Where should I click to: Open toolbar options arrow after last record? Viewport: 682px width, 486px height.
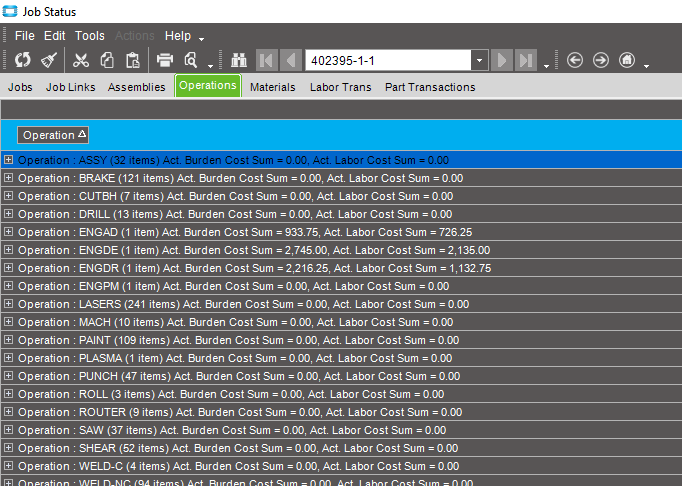[546, 66]
